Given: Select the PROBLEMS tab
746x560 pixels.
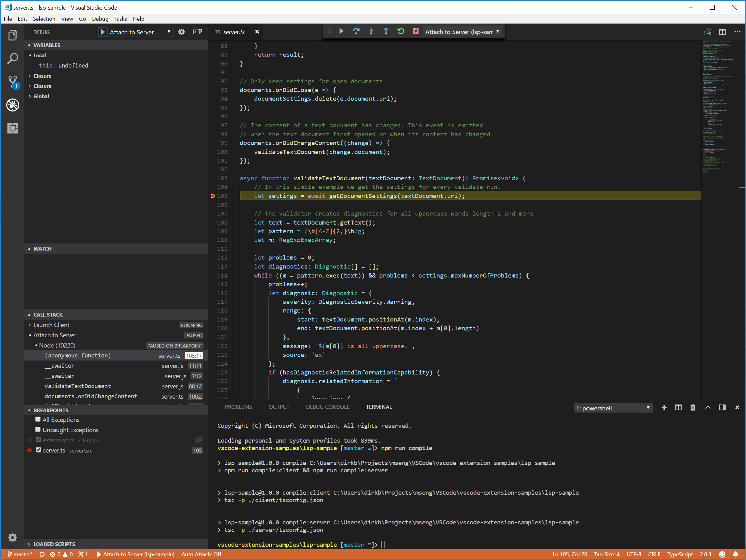Looking at the screenshot, I should pos(239,407).
